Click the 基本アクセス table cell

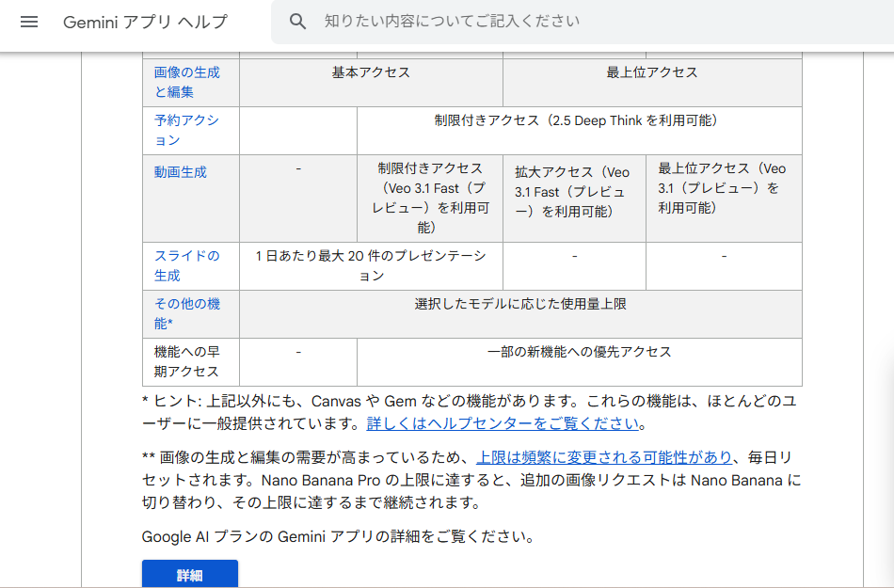[371, 72]
